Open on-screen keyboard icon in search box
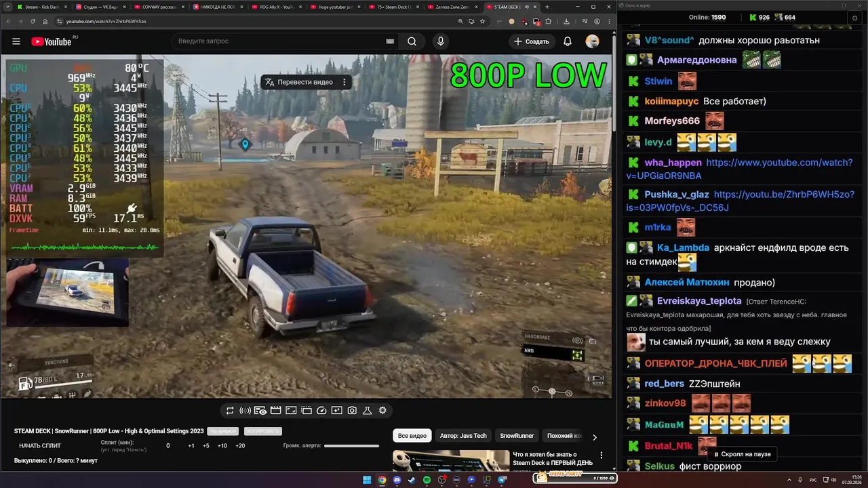This screenshot has height=488, width=868. coord(390,41)
